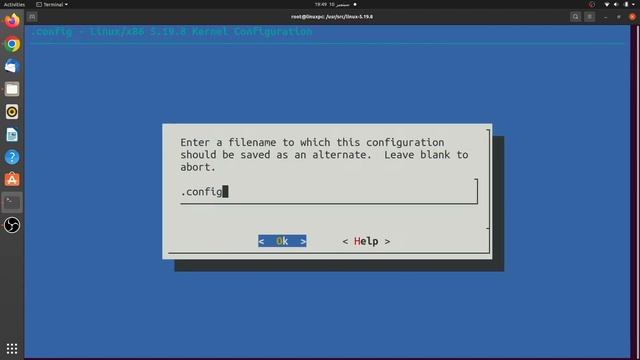Viewport: 640px width, 360px height.
Task: Launch Google Chrome from the dock
Action: 12,44
